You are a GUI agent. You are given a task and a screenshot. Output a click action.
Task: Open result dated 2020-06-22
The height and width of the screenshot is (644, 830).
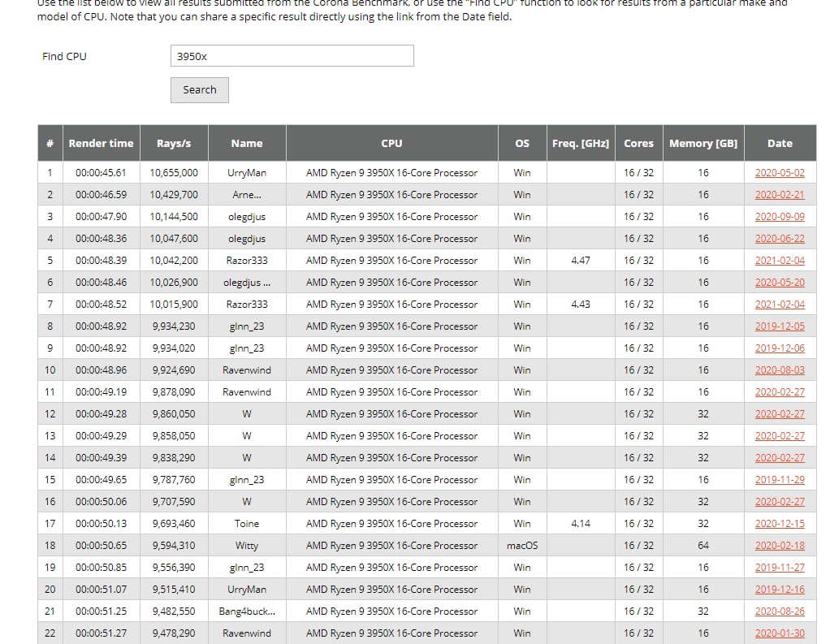[x=779, y=239]
